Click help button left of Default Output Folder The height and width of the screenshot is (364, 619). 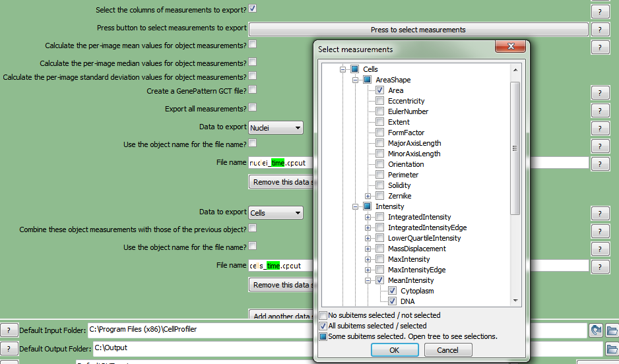click(9, 348)
